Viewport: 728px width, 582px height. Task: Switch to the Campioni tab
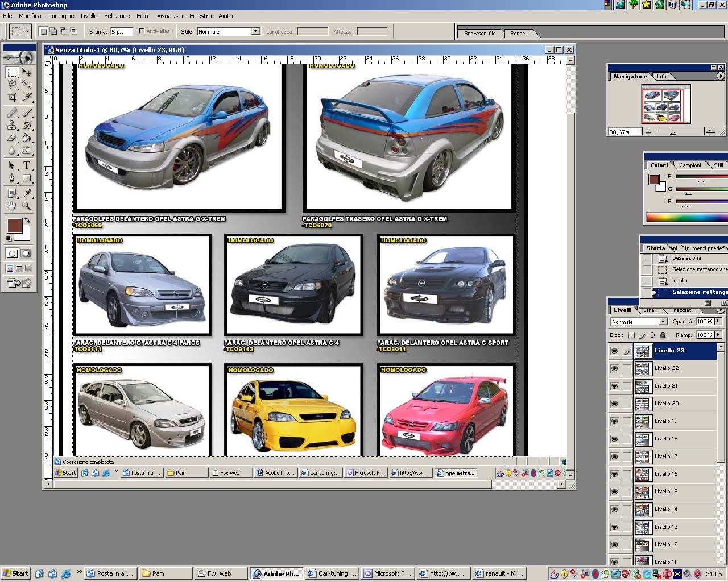pyautogui.click(x=690, y=165)
